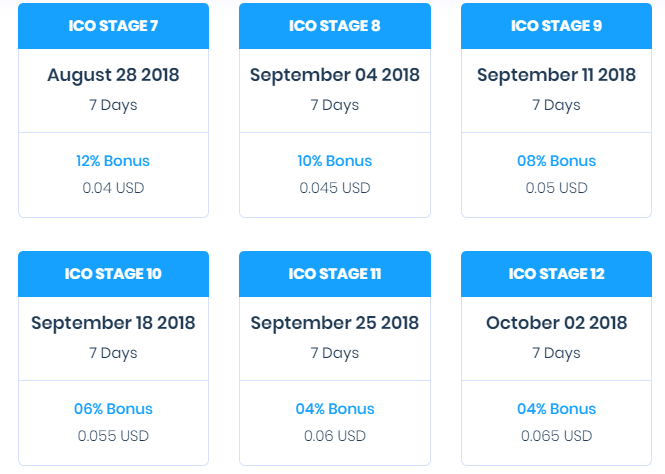This screenshot has height=474, width=665.
Task: Click the August 28 2018 date
Action: [113, 75]
